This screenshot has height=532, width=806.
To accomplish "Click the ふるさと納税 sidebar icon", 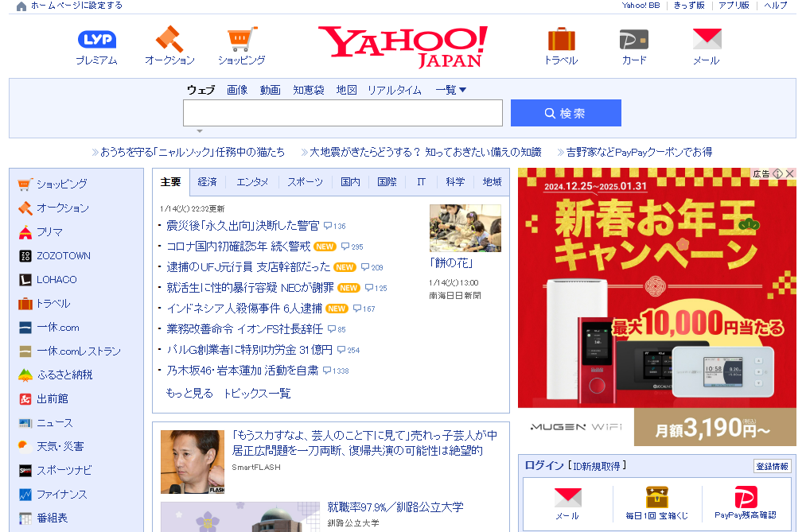I will click(x=25, y=375).
